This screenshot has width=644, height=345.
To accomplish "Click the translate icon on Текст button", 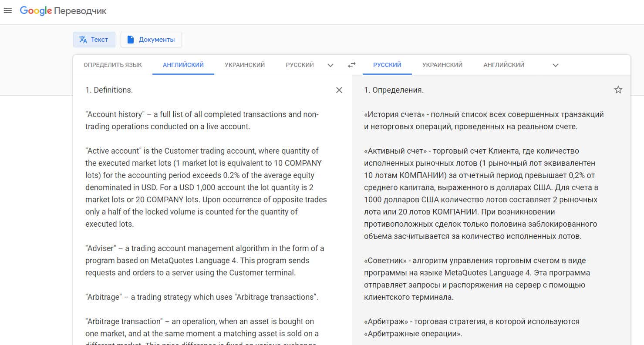I will (x=83, y=40).
